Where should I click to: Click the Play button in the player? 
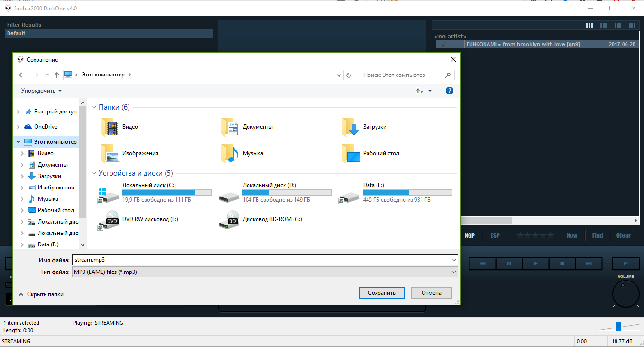point(535,263)
